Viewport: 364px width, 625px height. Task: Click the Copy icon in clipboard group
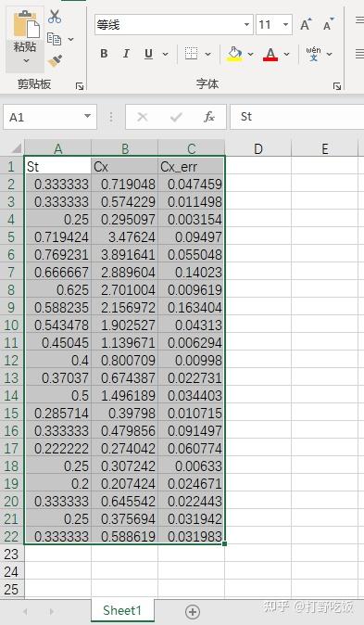pos(54,39)
